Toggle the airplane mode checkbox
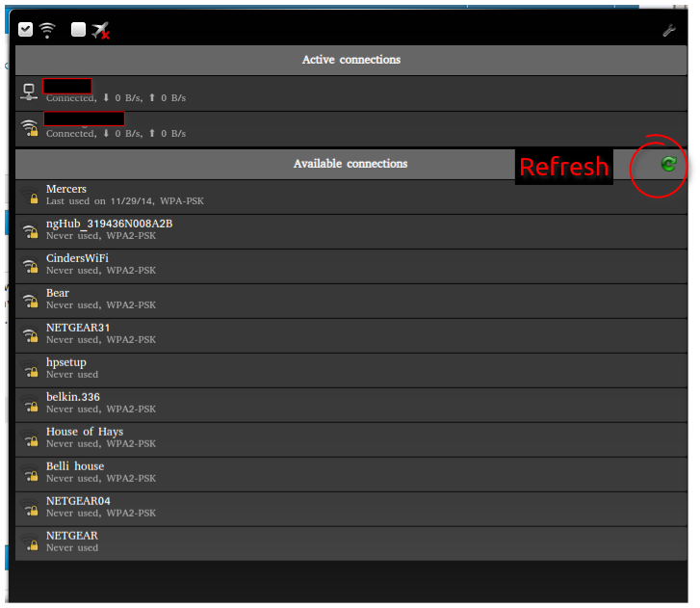The image size is (700, 608). coord(78,30)
